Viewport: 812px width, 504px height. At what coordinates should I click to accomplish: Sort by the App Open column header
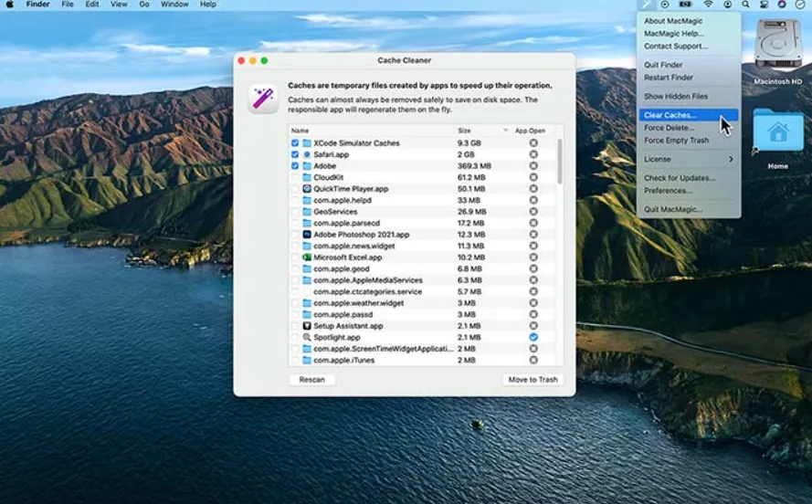pyautogui.click(x=530, y=131)
